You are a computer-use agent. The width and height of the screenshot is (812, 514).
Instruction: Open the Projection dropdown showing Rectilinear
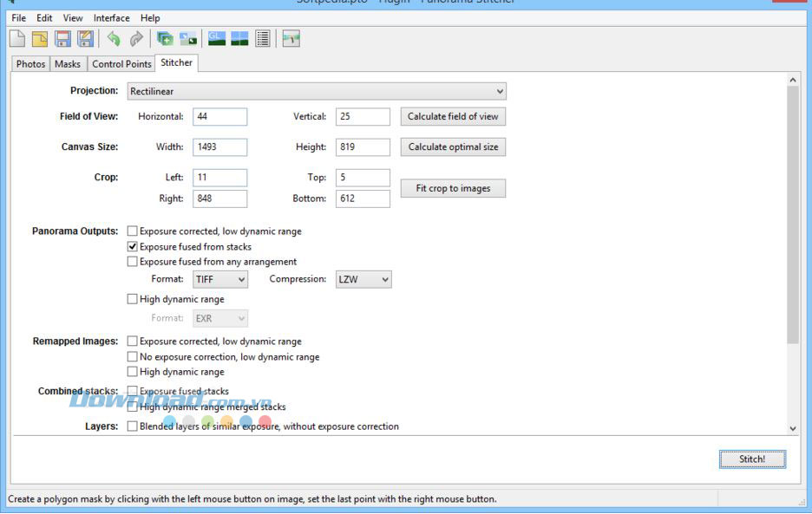pos(317,91)
